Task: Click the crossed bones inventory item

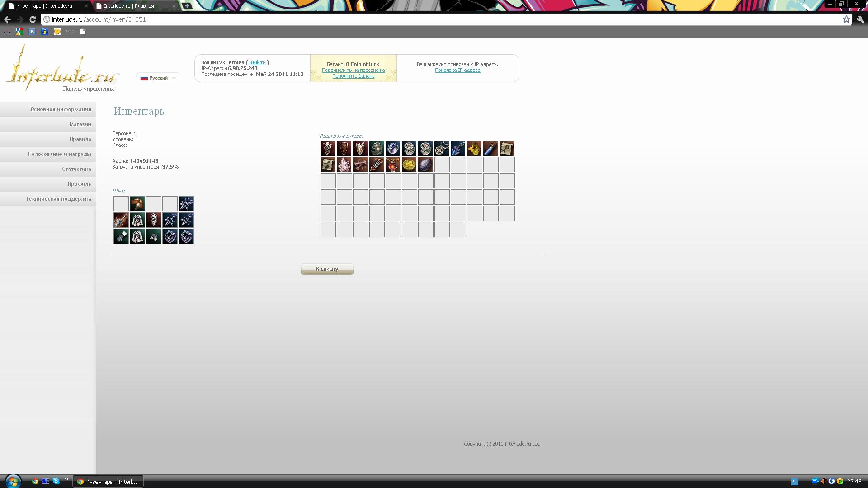Action: click(360, 165)
